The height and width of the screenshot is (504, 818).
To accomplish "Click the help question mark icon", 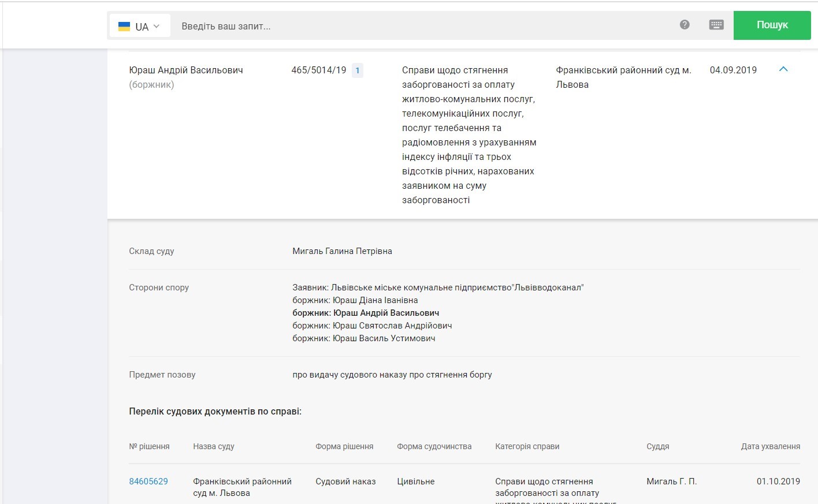I will [685, 25].
